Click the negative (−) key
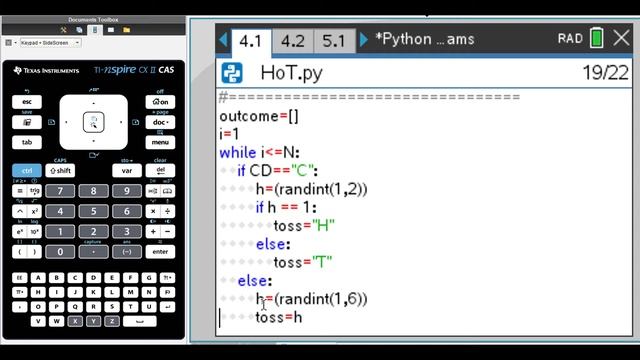 pyautogui.click(x=127, y=252)
